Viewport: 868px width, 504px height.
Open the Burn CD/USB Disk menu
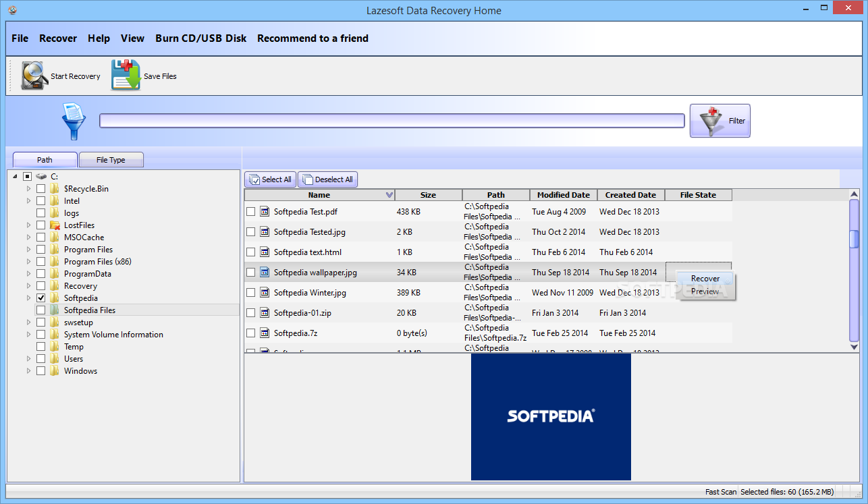(x=201, y=38)
